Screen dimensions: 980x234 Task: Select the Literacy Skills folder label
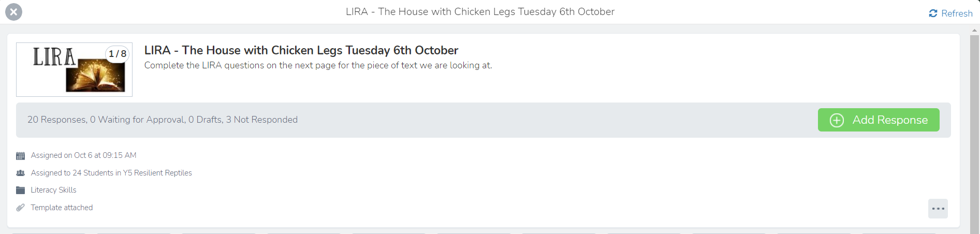[x=53, y=190]
